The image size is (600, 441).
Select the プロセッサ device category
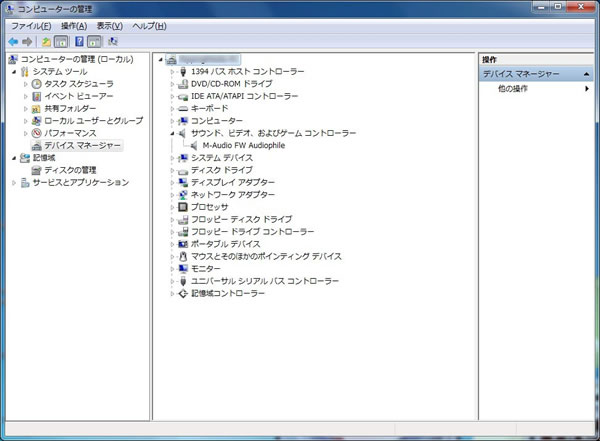pos(209,207)
